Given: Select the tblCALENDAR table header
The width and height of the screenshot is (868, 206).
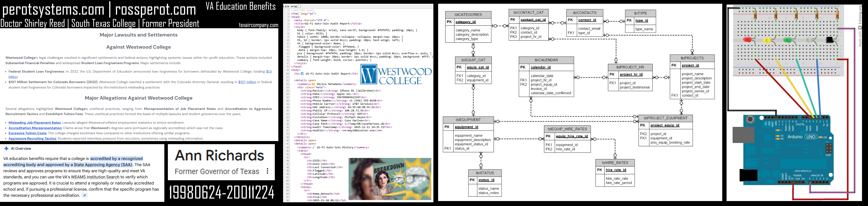Looking at the screenshot, I should 546,60.
